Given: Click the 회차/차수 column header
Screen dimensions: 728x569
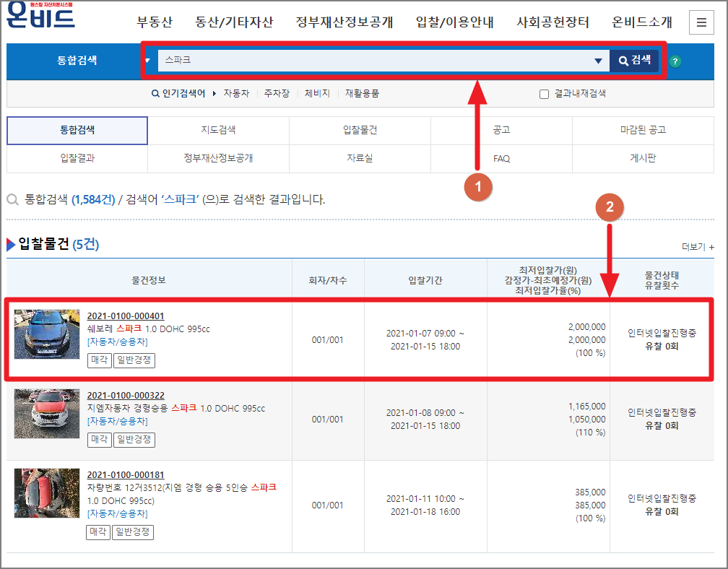Looking at the screenshot, I should point(328,280).
